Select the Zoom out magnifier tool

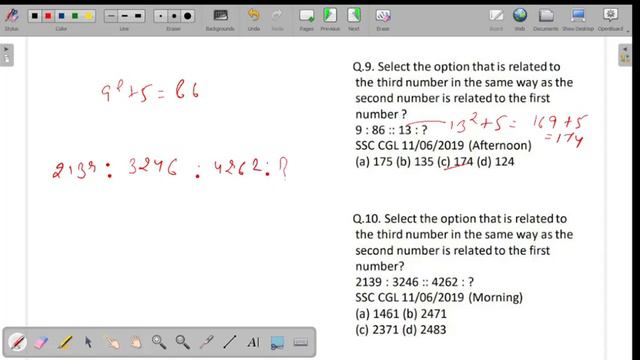coord(182,342)
